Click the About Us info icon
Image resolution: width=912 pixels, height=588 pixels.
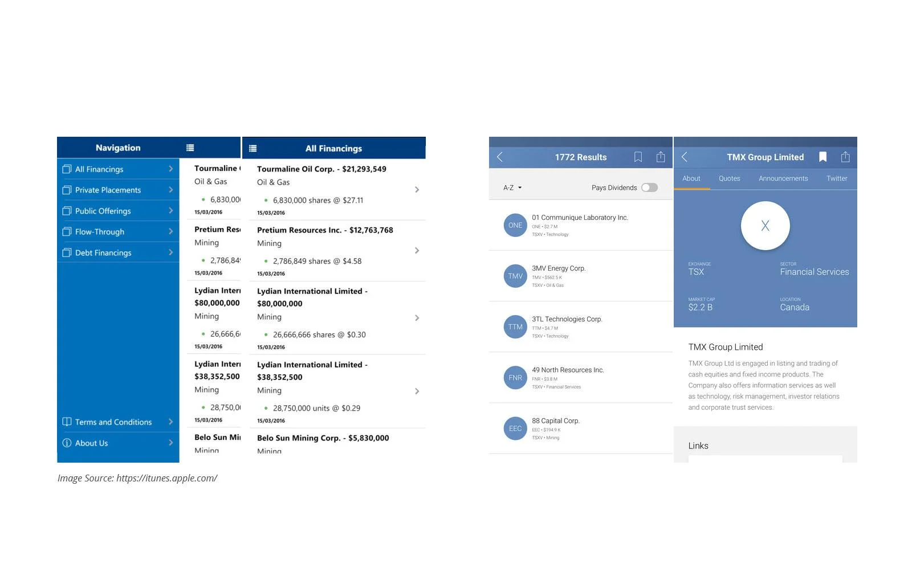(67, 443)
